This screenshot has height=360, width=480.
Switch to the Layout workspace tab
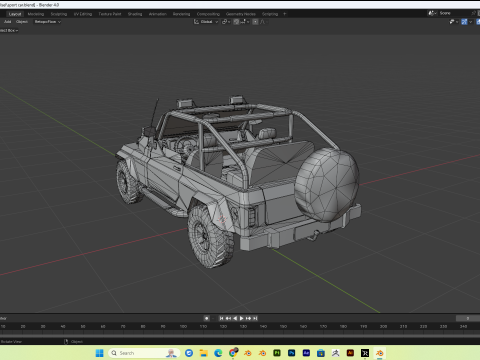(15, 14)
